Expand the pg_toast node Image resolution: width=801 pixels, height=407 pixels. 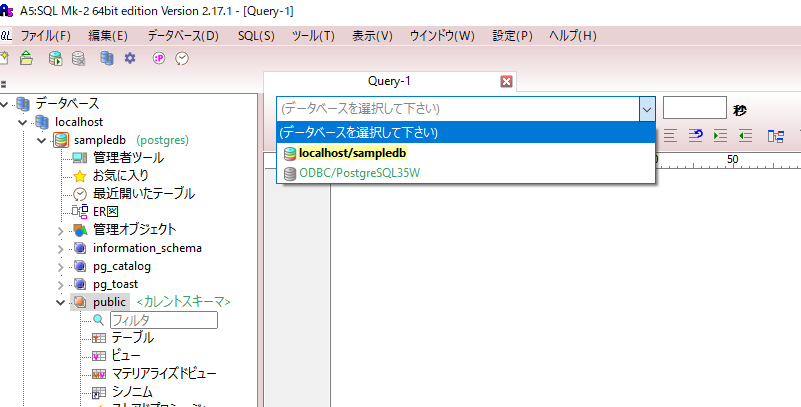(x=61, y=284)
